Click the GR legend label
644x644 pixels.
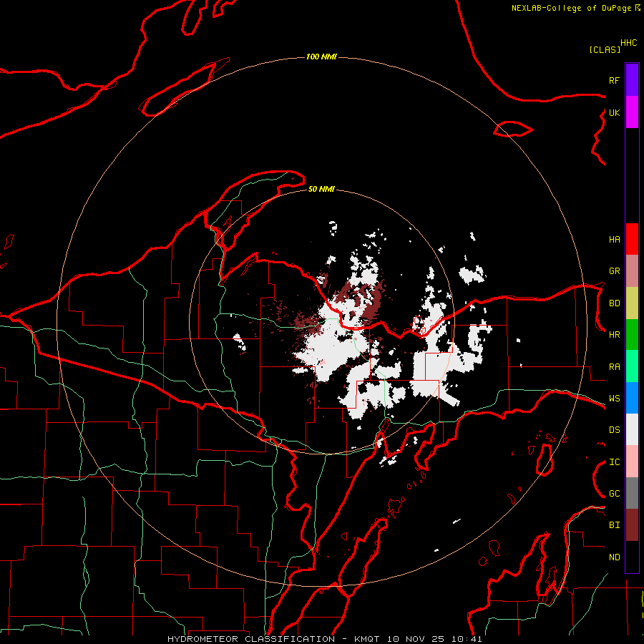pos(614,271)
